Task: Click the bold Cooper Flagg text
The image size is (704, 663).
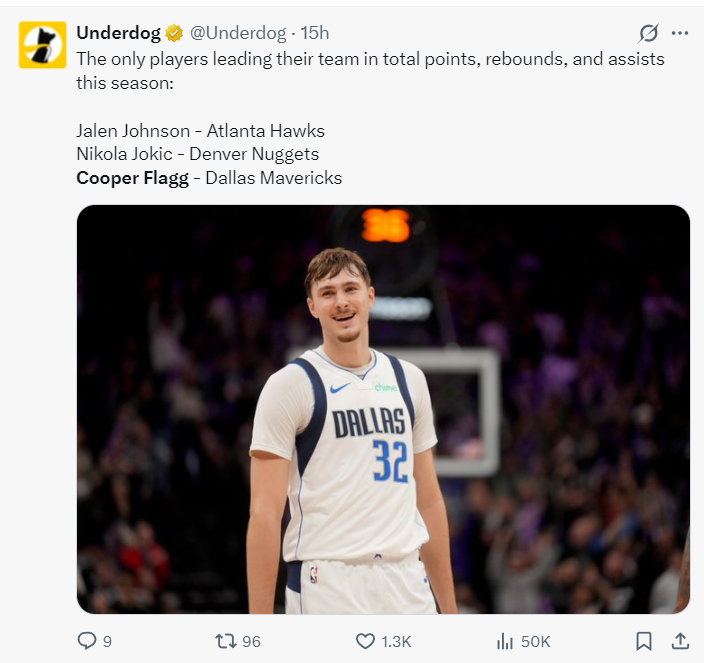Action: [132, 178]
